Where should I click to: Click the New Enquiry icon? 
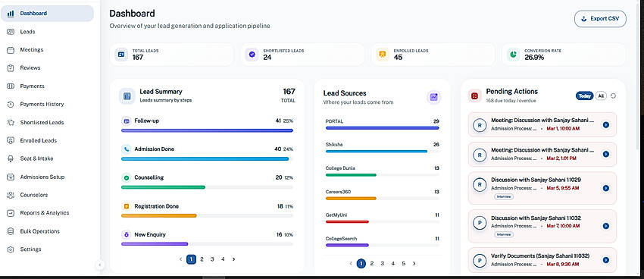pyautogui.click(x=127, y=234)
